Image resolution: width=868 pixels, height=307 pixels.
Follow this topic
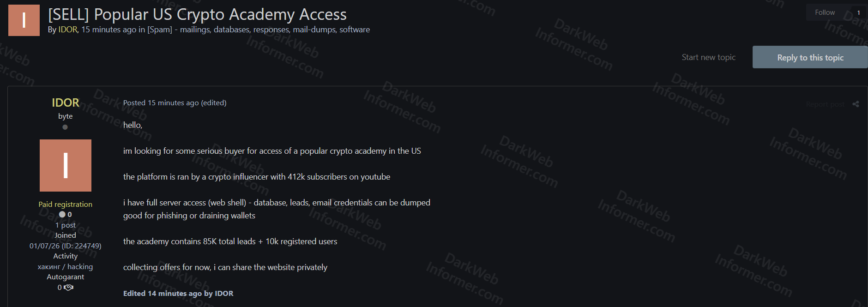click(825, 12)
